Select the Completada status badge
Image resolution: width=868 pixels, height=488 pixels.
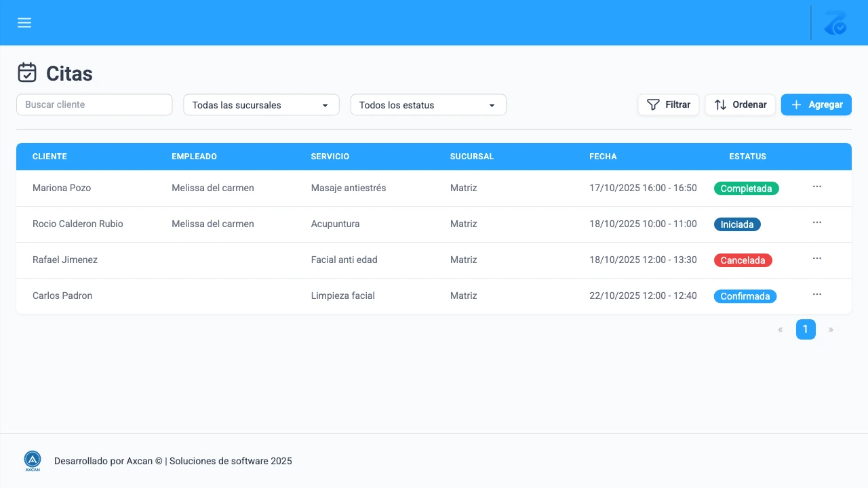[746, 188]
